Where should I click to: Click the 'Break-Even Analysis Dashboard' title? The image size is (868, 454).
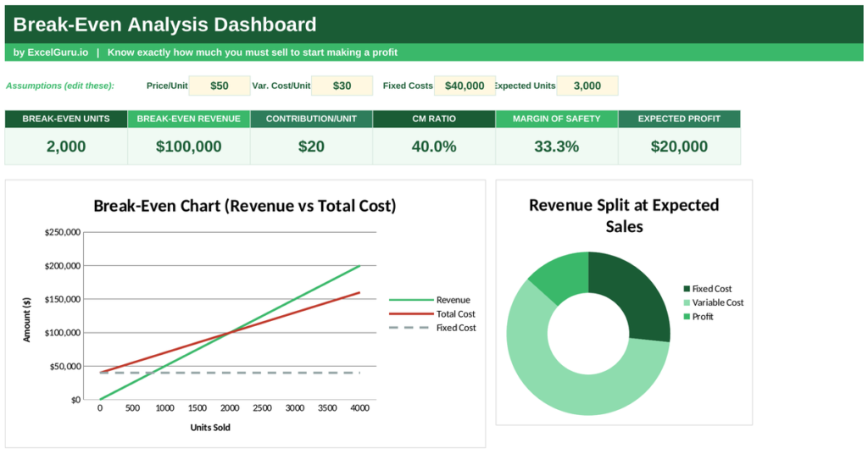[165, 25]
